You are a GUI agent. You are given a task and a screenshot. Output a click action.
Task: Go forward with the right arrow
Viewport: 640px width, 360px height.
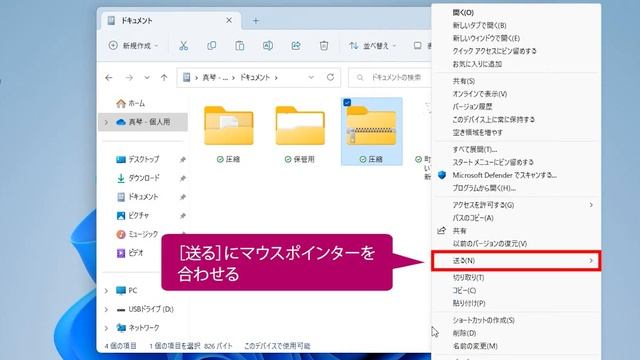[129, 78]
